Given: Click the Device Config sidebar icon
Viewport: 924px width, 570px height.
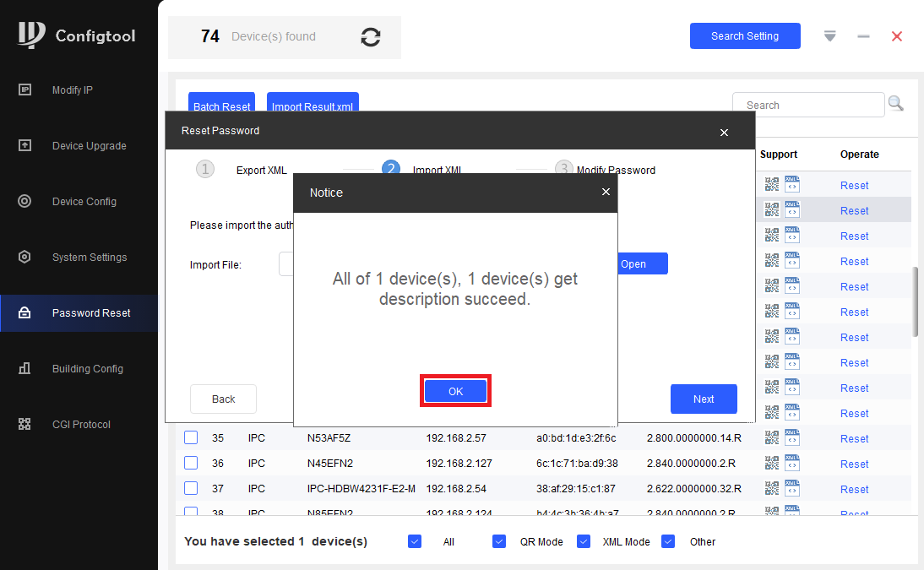Looking at the screenshot, I should click(x=24, y=201).
